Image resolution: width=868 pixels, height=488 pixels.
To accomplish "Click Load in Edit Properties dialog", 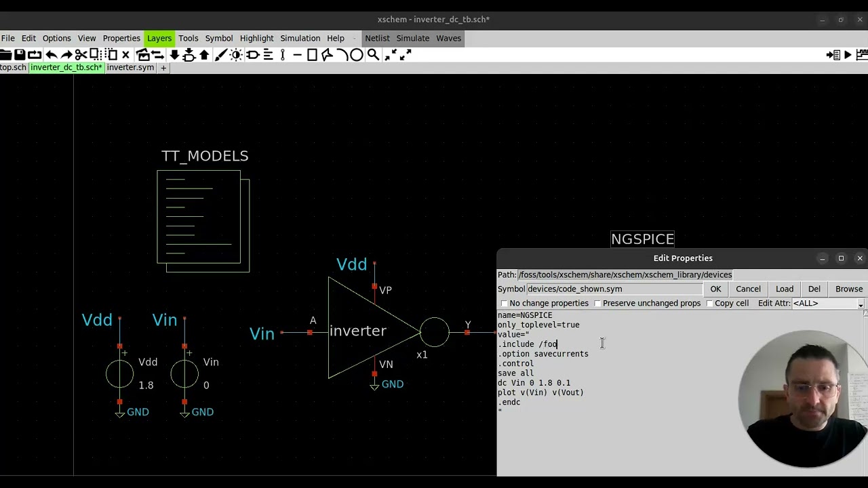I will click(x=785, y=289).
